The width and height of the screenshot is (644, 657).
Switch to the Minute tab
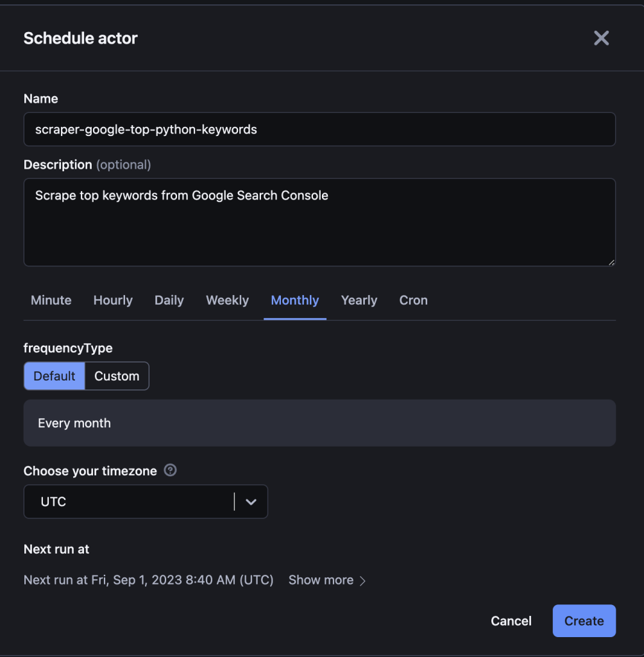click(51, 300)
